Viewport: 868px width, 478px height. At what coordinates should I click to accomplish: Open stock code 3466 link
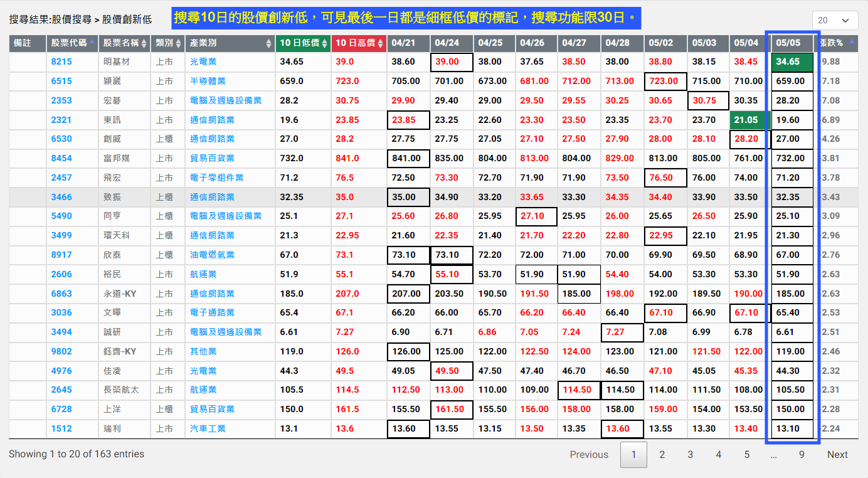pyautogui.click(x=61, y=197)
